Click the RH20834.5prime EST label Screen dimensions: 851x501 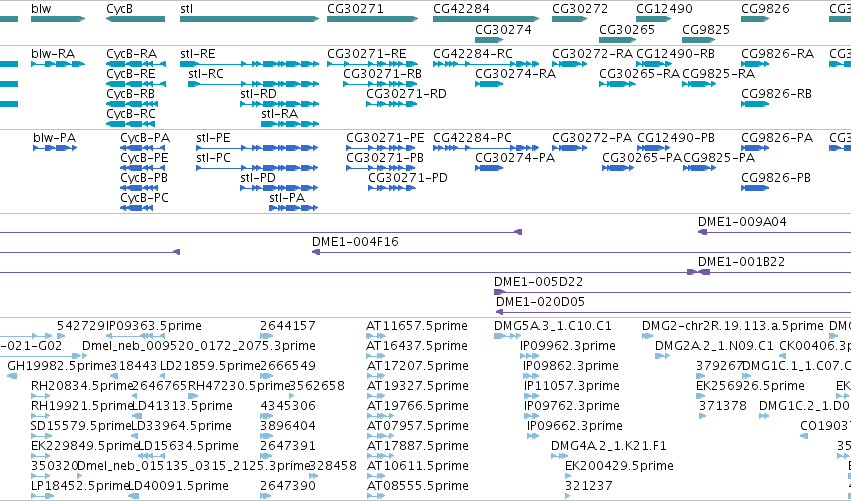[82, 386]
